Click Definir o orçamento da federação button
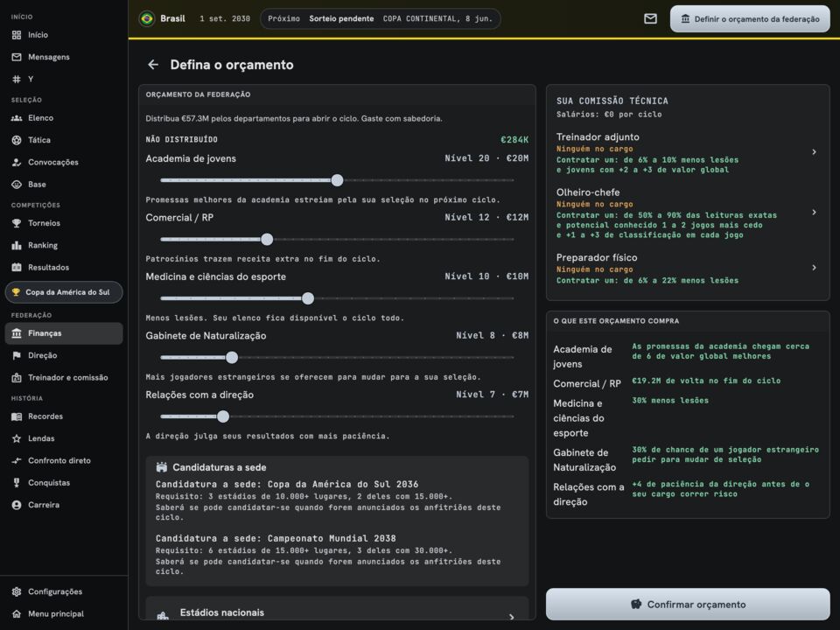Viewport: 840px width, 630px height. [750, 18]
